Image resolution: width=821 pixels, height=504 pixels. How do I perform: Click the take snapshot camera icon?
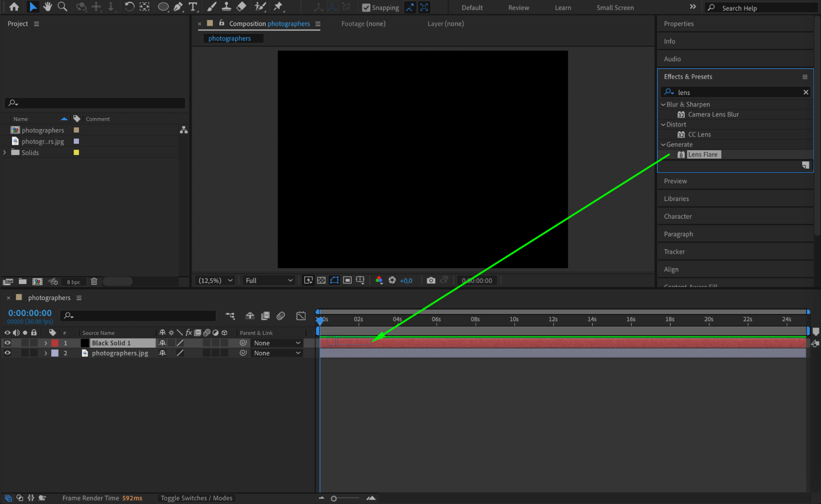430,280
